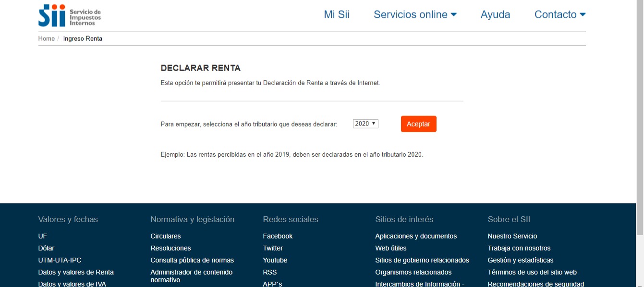Open the UF values link

click(x=43, y=236)
